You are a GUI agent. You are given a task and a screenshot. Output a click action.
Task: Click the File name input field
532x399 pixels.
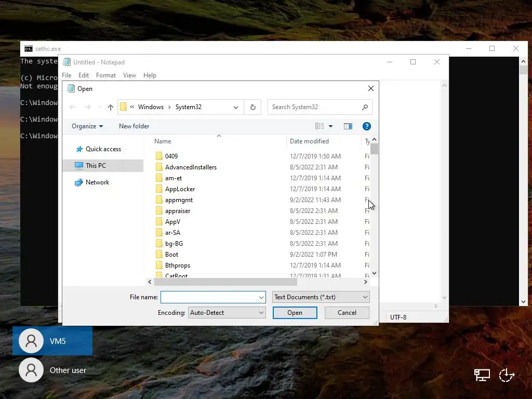click(209, 297)
